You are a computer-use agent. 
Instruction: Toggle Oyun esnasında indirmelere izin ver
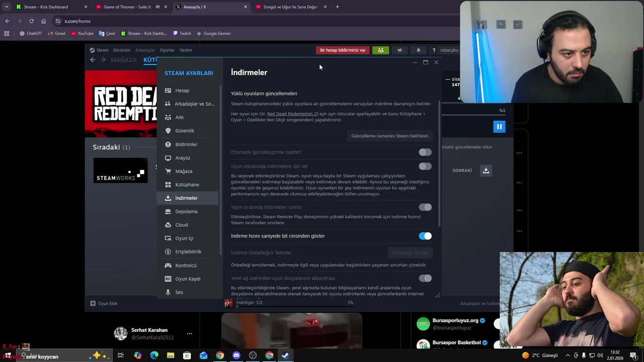tap(425, 166)
